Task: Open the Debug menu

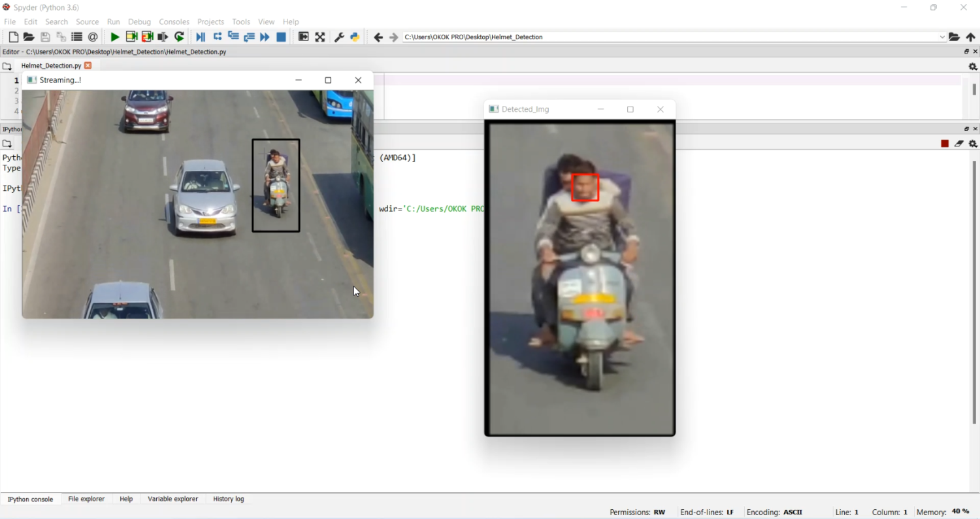Action: (139, 22)
